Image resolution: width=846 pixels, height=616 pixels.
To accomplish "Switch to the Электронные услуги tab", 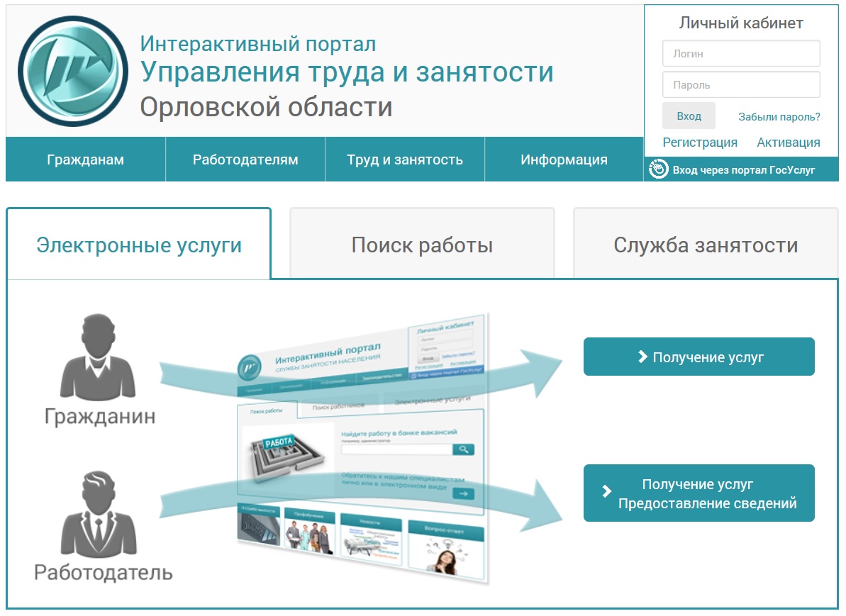I will pos(139,245).
